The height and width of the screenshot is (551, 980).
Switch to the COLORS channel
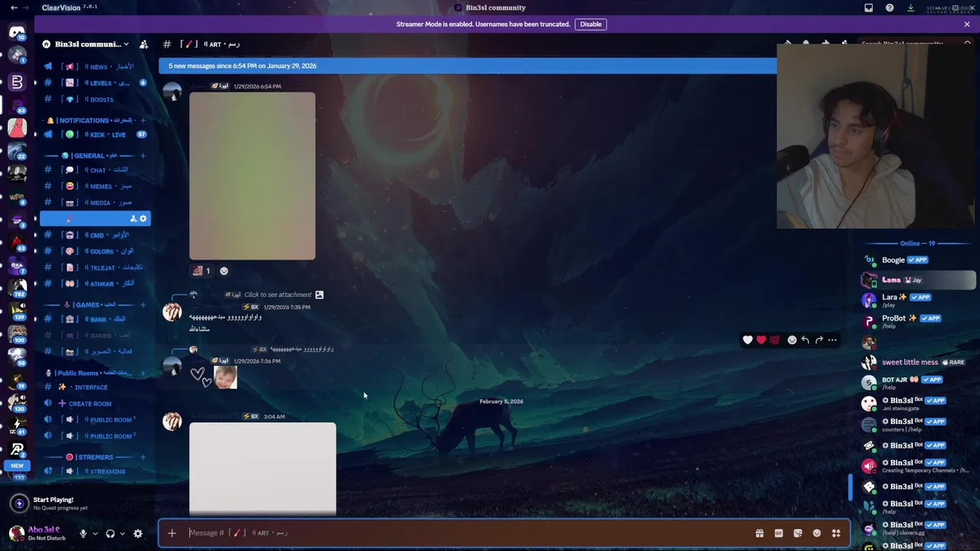[95, 251]
